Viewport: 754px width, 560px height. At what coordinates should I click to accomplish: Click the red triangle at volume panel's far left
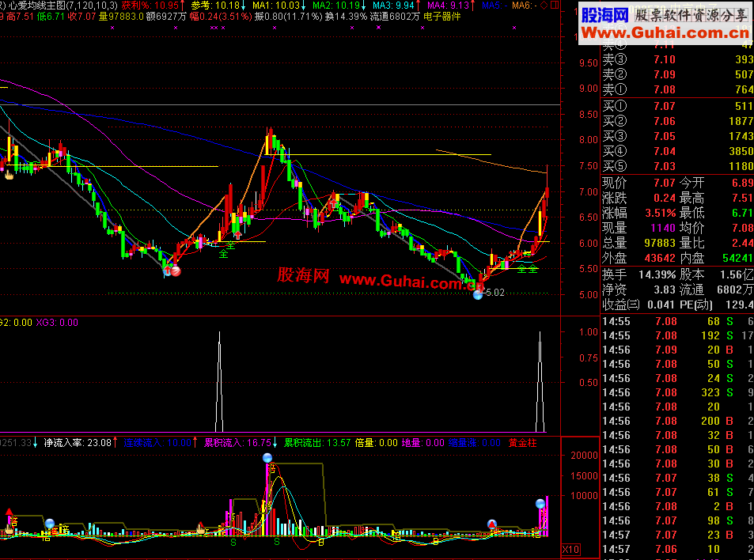pos(9,512)
